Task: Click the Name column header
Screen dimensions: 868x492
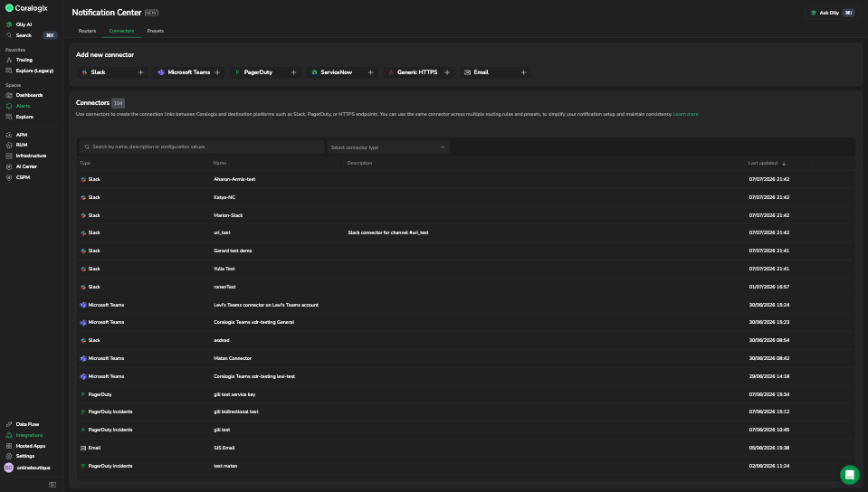Action: click(220, 164)
